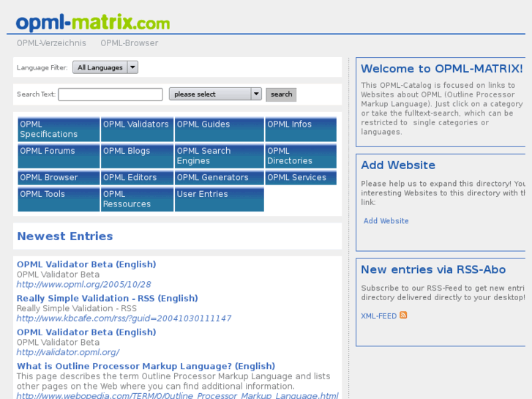Follow the http://www.opml.org/2005/10/28 link
Screen dimensions: 532x399
click(84, 284)
